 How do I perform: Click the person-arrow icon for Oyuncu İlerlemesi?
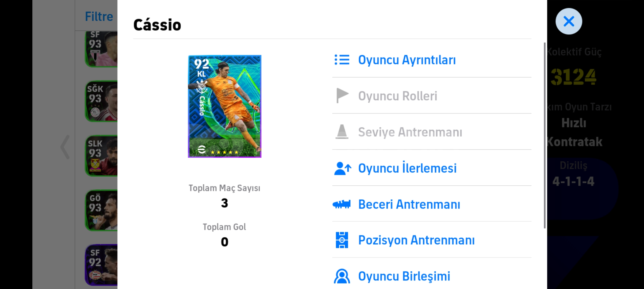coord(343,168)
